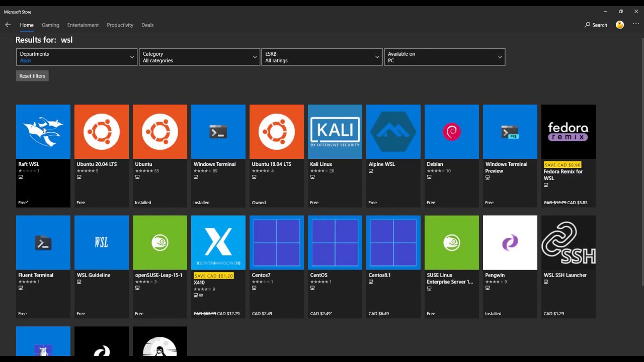Open the Centos7 app icon
This screenshot has width=644, height=362.
click(x=277, y=243)
